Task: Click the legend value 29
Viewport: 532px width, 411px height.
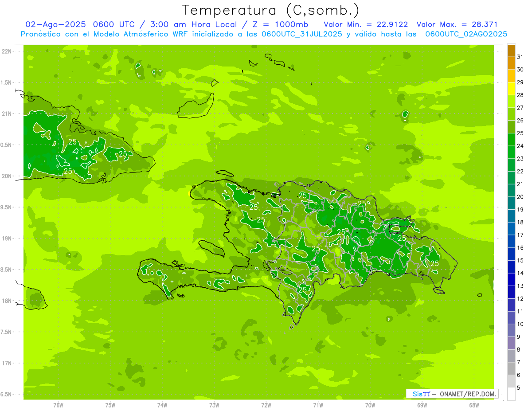Action: (520, 82)
